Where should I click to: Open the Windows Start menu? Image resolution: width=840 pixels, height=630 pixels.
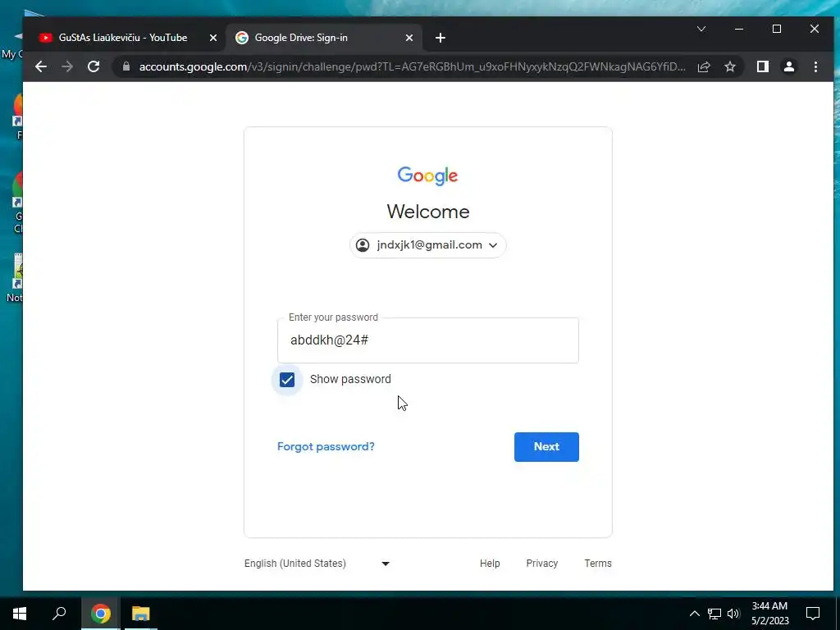[20, 614]
